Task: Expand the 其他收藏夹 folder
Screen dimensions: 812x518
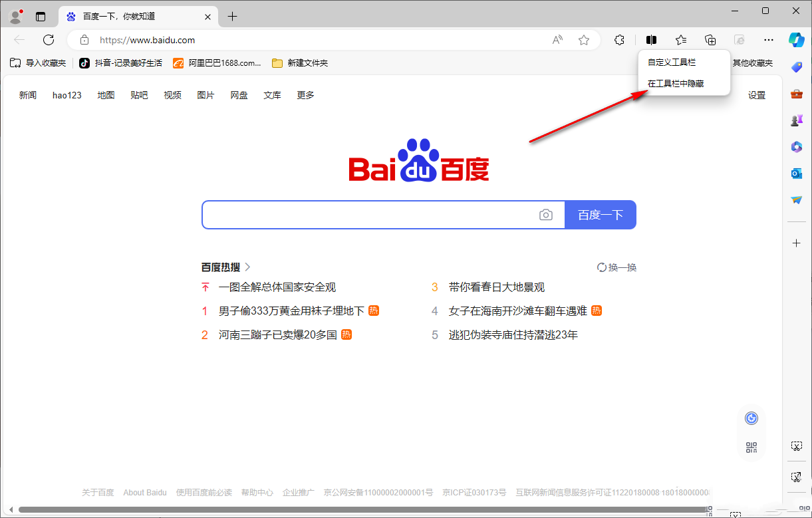Action: click(x=753, y=63)
